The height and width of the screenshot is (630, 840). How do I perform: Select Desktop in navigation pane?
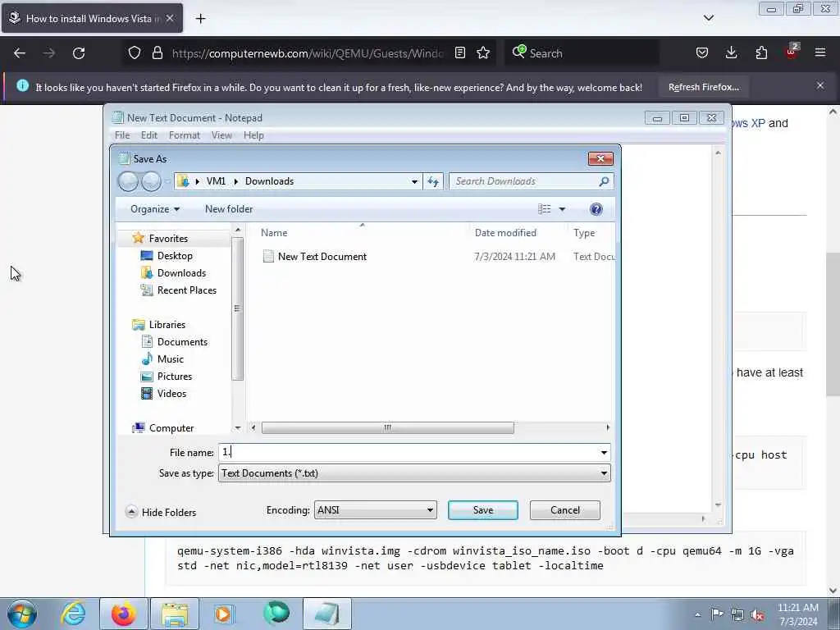[x=175, y=256]
